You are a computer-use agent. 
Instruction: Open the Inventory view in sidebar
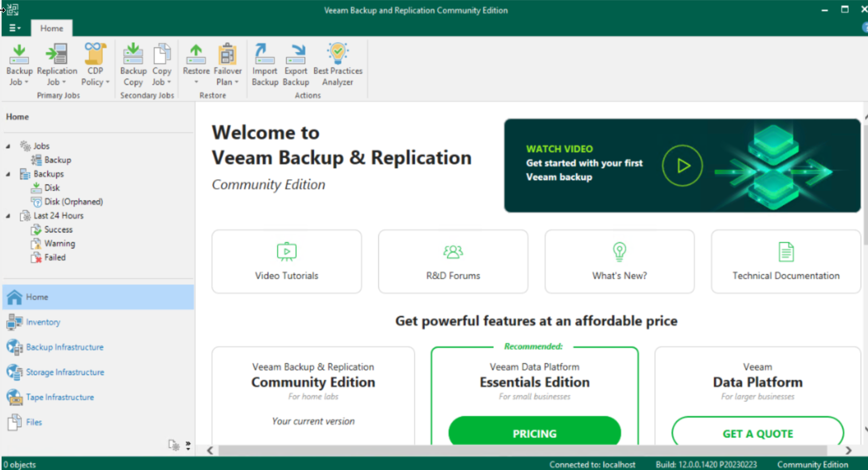[98, 322]
